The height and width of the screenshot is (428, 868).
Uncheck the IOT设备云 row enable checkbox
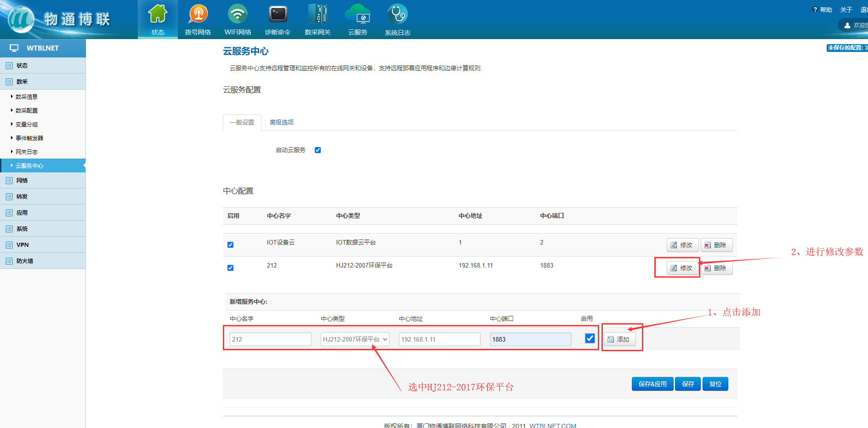pyautogui.click(x=230, y=245)
